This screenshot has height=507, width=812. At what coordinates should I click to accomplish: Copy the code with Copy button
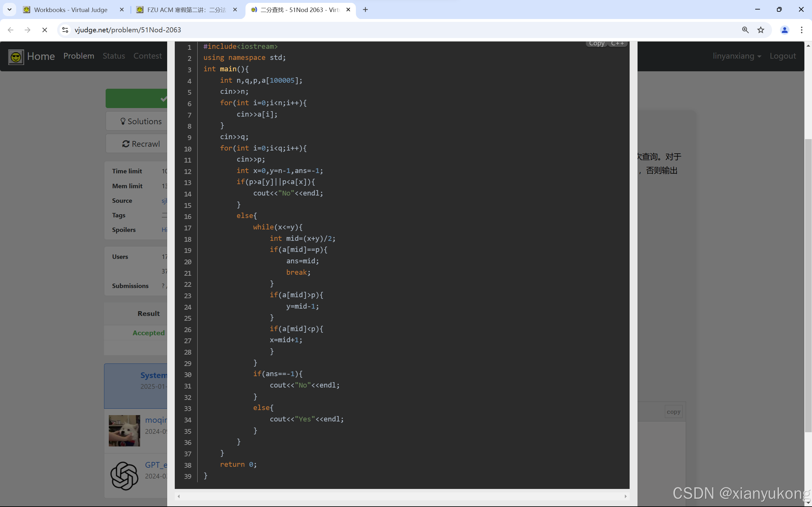click(596, 44)
